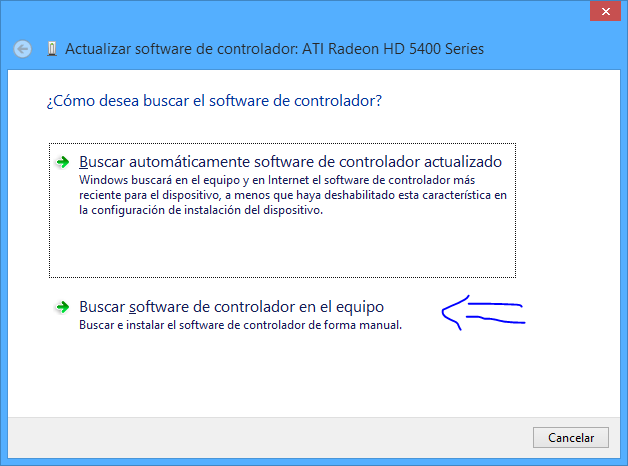
Task: Click the gray footer bar left of Cancelar
Action: pos(270,438)
